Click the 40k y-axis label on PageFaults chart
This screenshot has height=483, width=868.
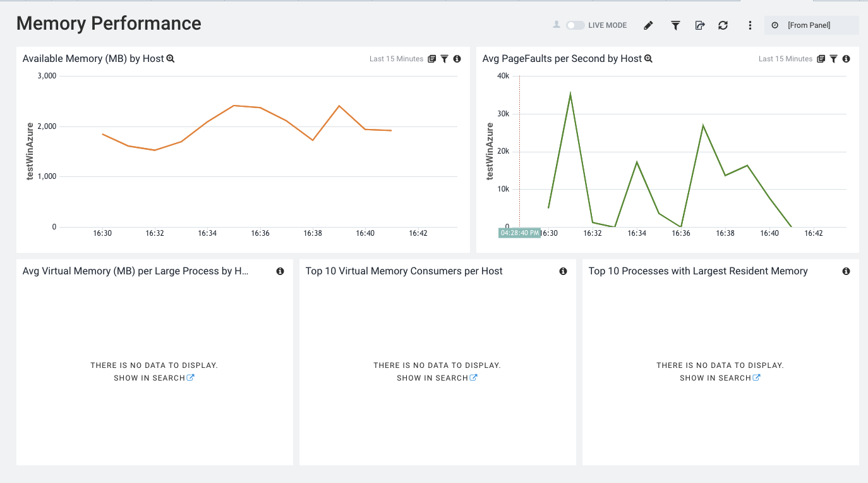point(503,76)
